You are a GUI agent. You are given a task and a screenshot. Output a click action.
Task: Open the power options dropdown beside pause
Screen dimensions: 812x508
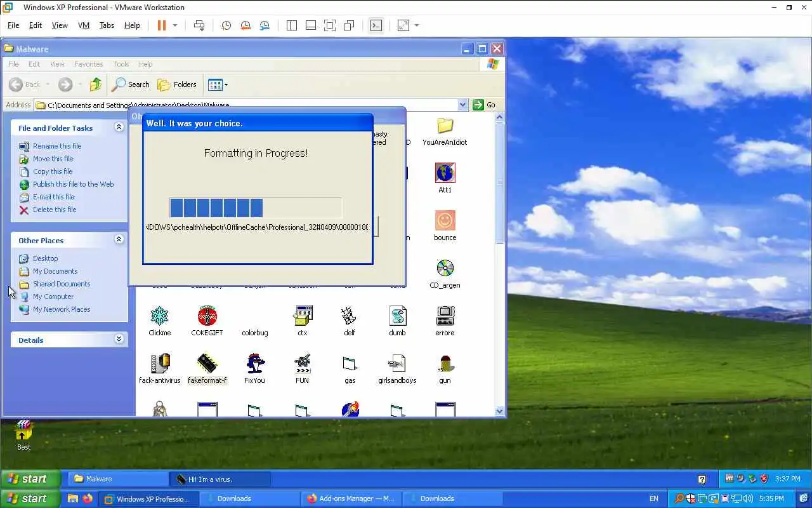coord(175,25)
